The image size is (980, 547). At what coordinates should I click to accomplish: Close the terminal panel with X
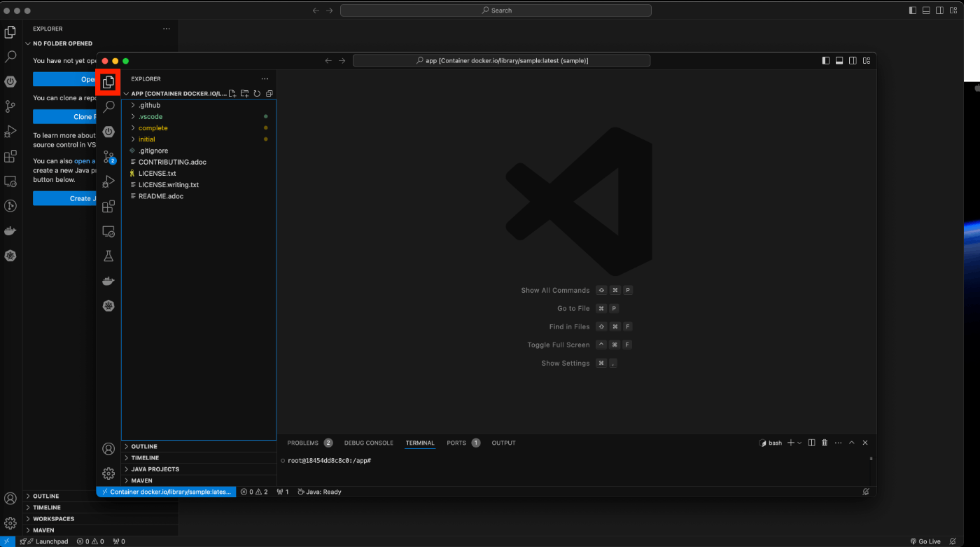coord(865,443)
